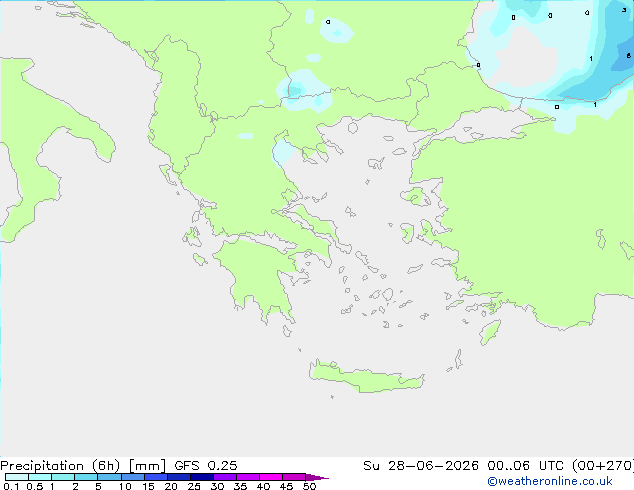Click legend scale value "30"

[x=217, y=486]
